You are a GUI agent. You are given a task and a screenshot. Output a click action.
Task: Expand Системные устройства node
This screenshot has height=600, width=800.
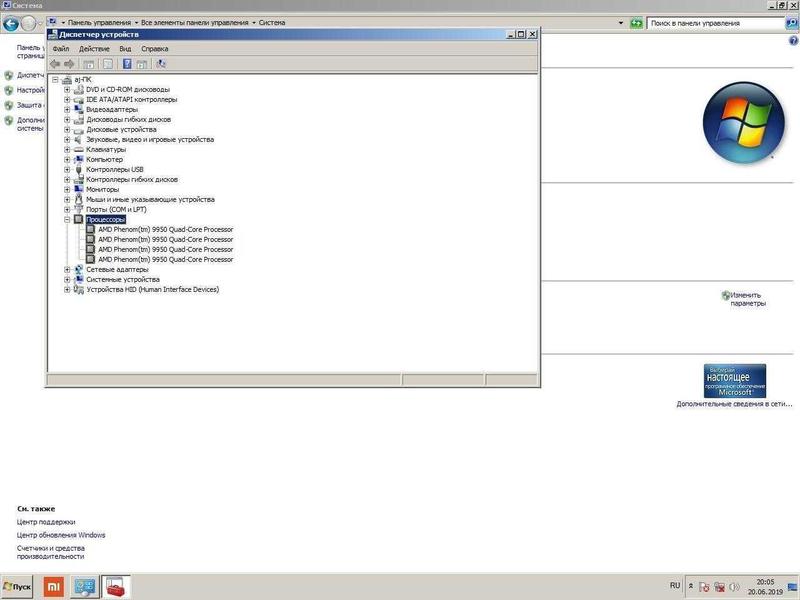tap(67, 280)
